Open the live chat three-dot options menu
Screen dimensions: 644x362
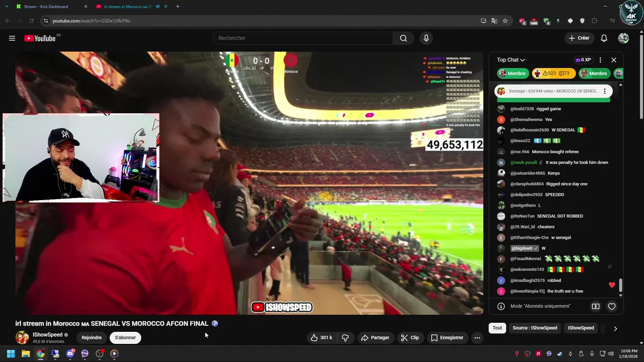(600, 60)
